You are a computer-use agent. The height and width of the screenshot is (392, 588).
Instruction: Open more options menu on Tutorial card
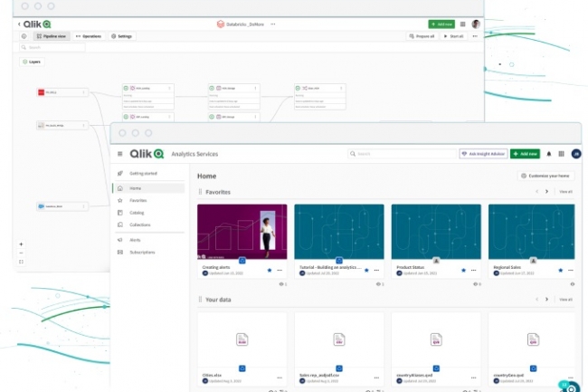tap(376, 270)
